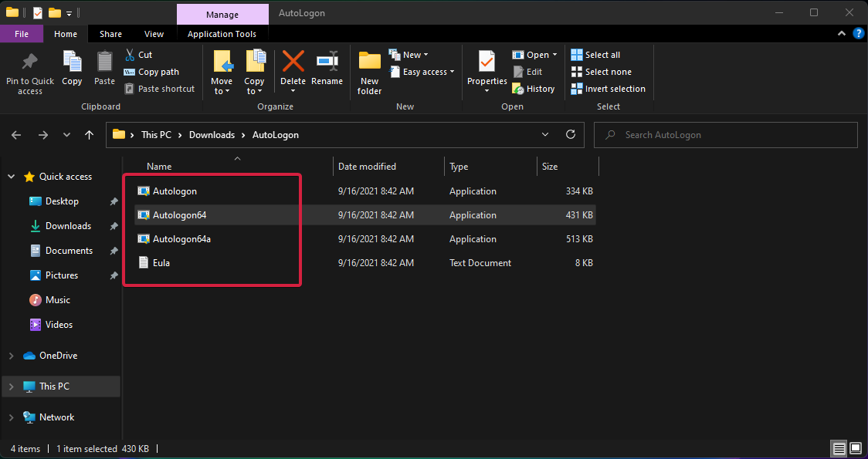
Task: Open Pictures in the sidebar
Action: pyautogui.click(x=61, y=275)
